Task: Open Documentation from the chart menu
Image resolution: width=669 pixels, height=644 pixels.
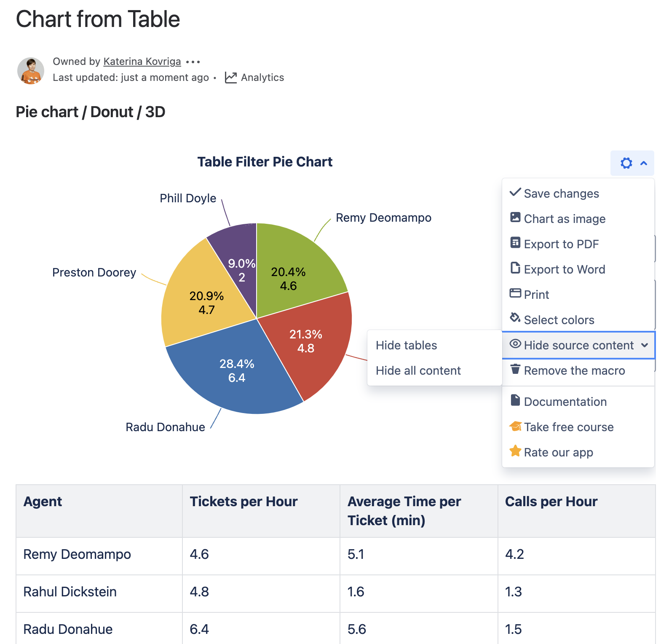Action: pyautogui.click(x=565, y=402)
